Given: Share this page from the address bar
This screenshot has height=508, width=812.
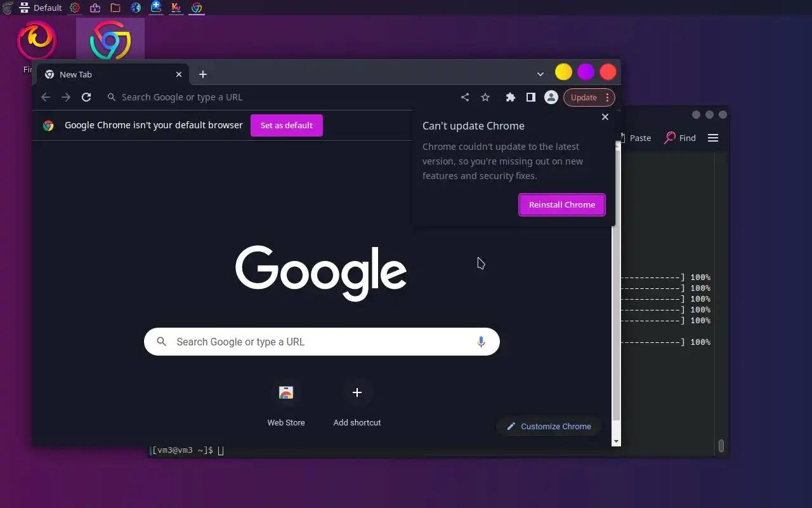Looking at the screenshot, I should click(465, 97).
